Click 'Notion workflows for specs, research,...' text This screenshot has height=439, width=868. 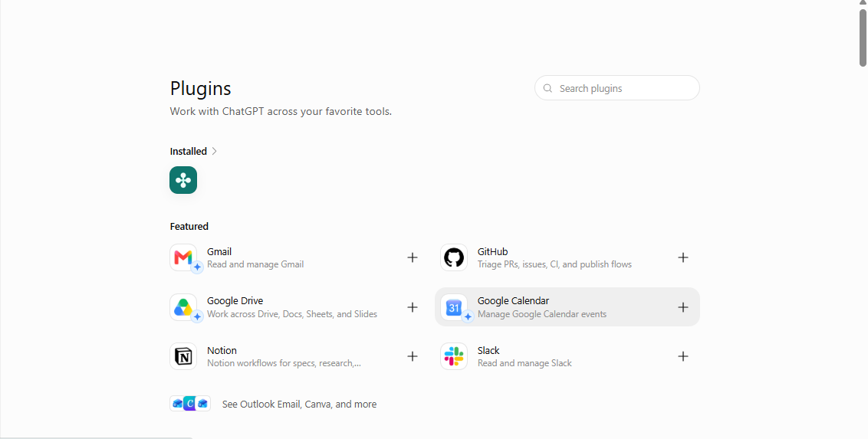[x=284, y=363]
